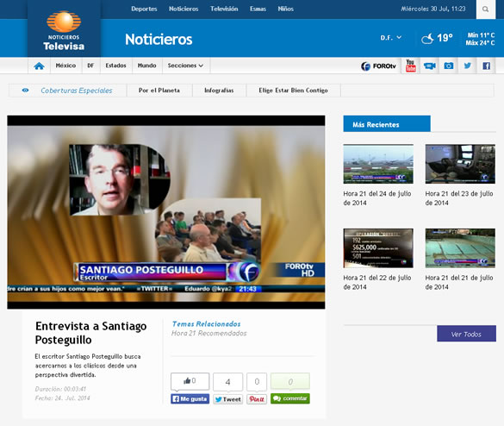Open Hora 21 Recomendados related topic
This screenshot has width=504, height=426.
click(x=209, y=334)
